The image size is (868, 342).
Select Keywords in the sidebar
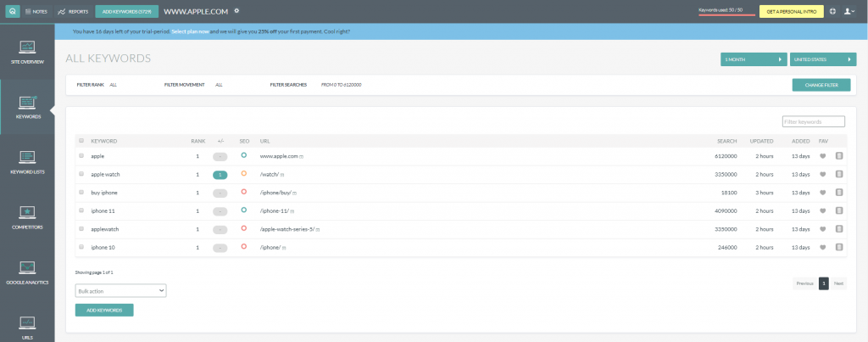pos(27,107)
